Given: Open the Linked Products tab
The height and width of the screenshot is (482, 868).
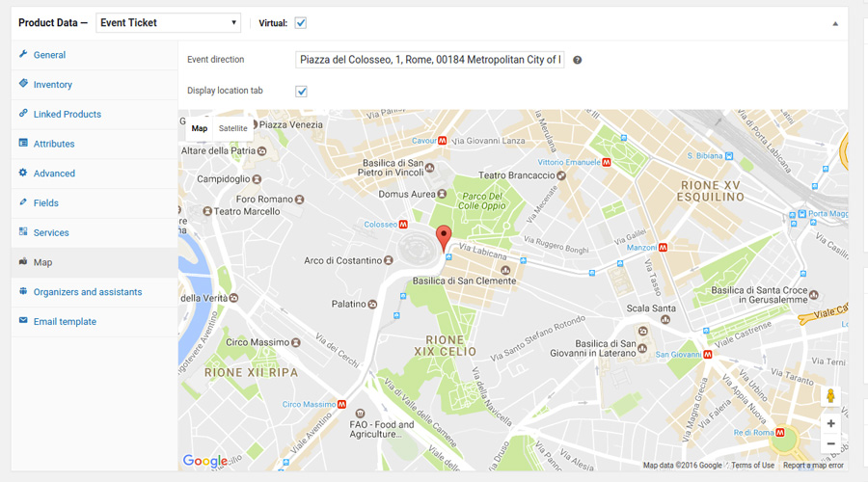Looking at the screenshot, I should pos(68,115).
